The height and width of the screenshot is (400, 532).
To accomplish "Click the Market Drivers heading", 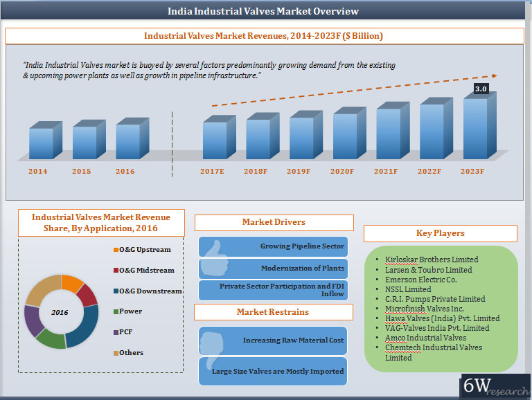I will coord(274,222).
